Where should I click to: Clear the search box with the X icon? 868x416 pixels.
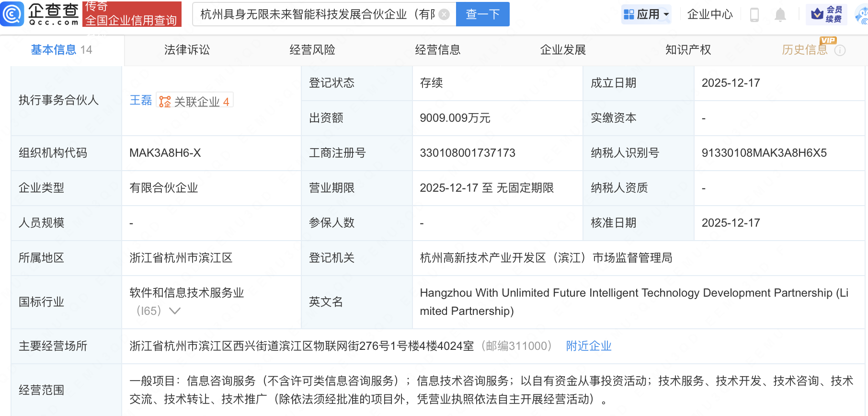pos(444,14)
